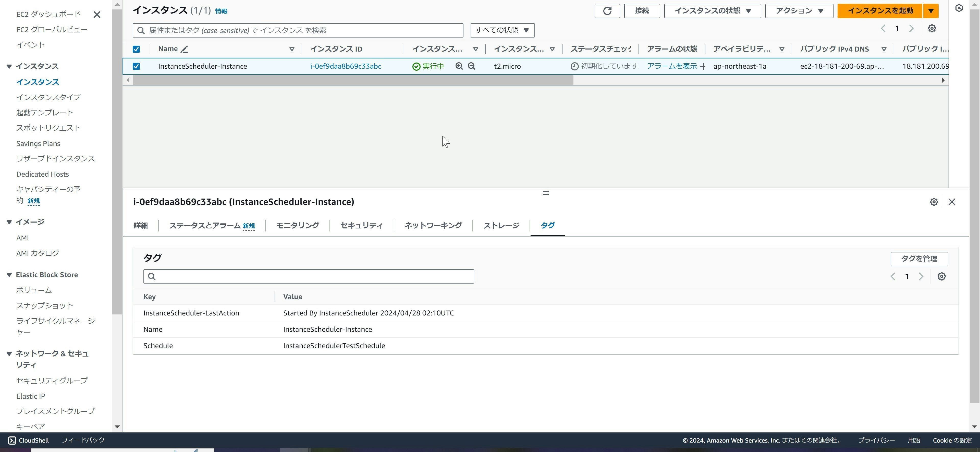The height and width of the screenshot is (452, 980).
Task: Open tags table preferences gear icon
Action: pyautogui.click(x=941, y=277)
